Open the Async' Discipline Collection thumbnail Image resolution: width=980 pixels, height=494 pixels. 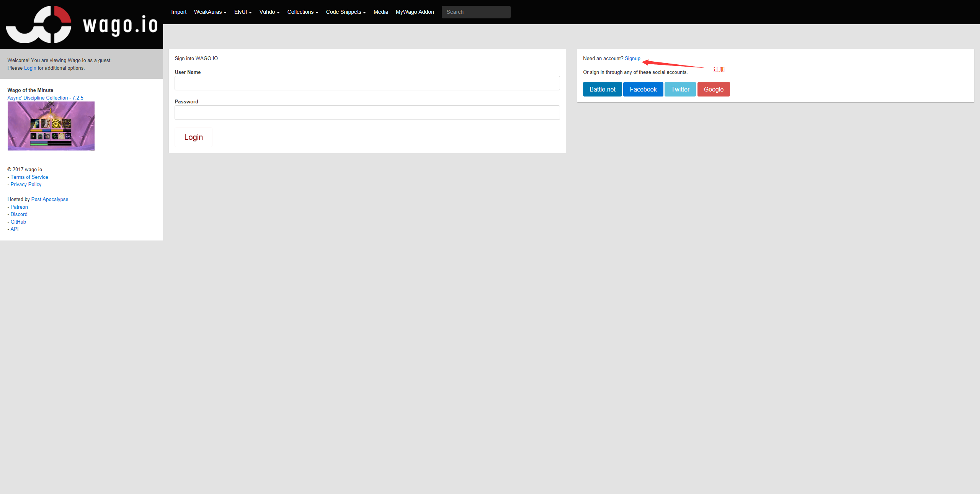(51, 126)
